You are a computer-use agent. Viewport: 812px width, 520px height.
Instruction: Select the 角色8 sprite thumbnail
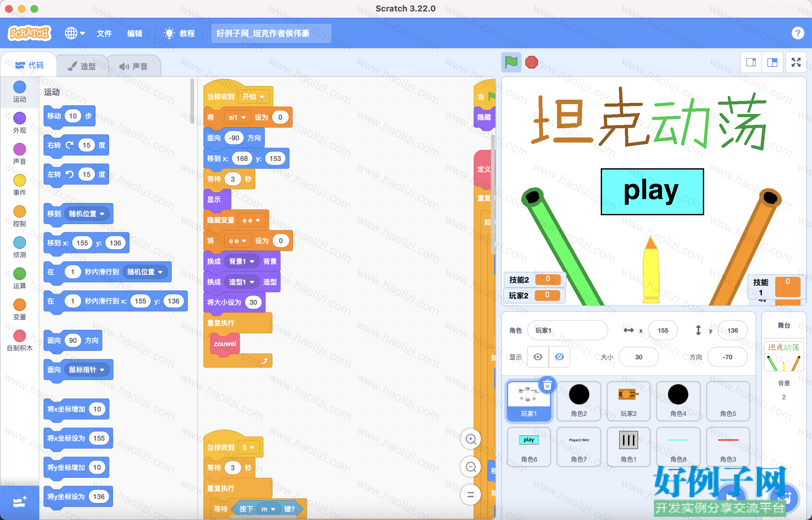coord(678,447)
